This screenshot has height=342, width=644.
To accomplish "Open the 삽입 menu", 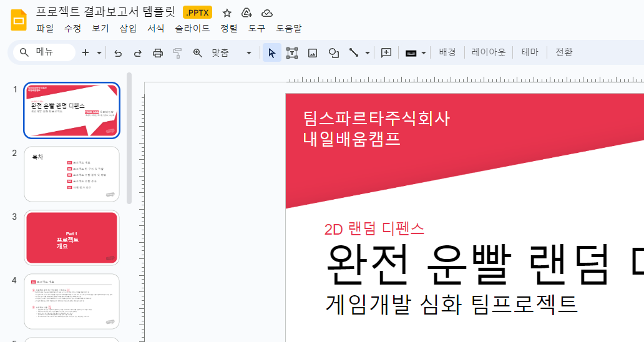I will [128, 28].
